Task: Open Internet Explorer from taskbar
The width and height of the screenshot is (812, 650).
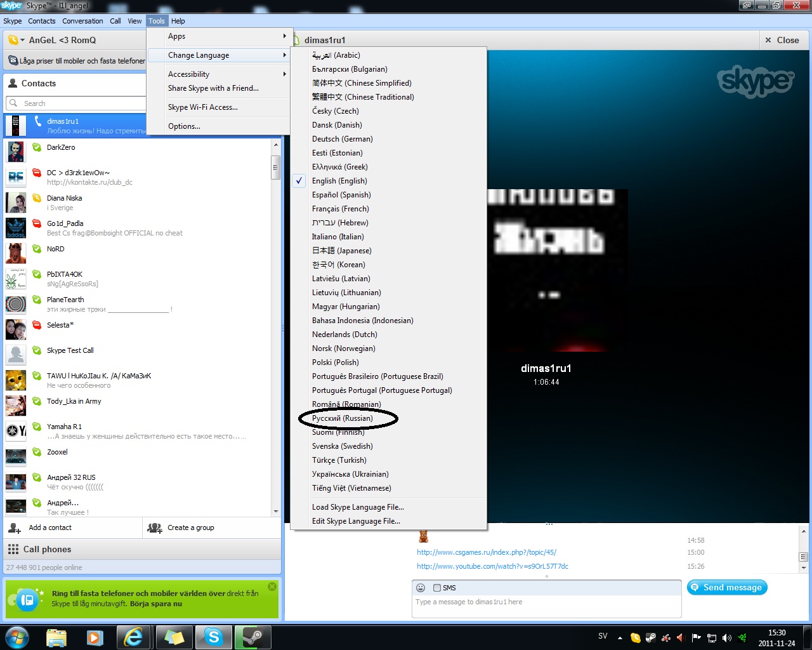Action: point(133,637)
